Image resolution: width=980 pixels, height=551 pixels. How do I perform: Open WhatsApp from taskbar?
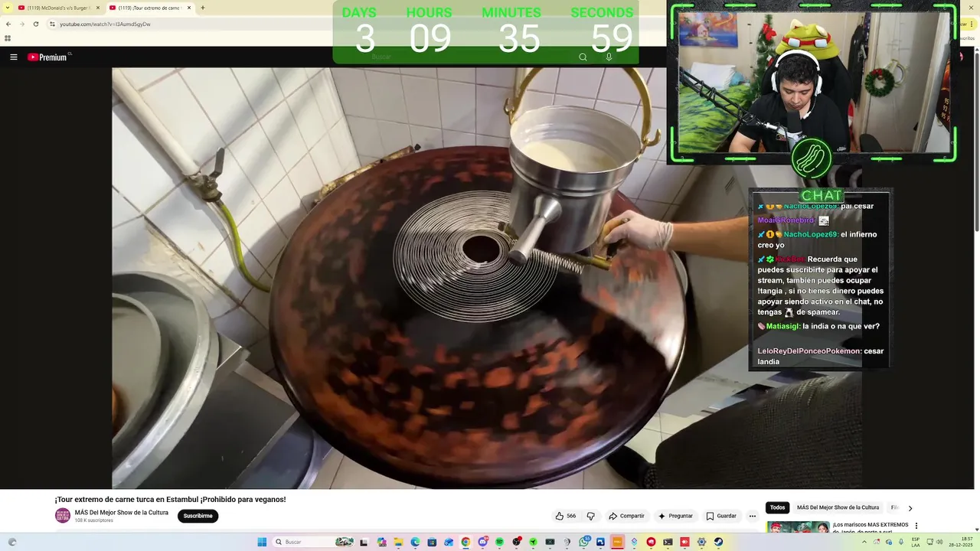pos(583,542)
